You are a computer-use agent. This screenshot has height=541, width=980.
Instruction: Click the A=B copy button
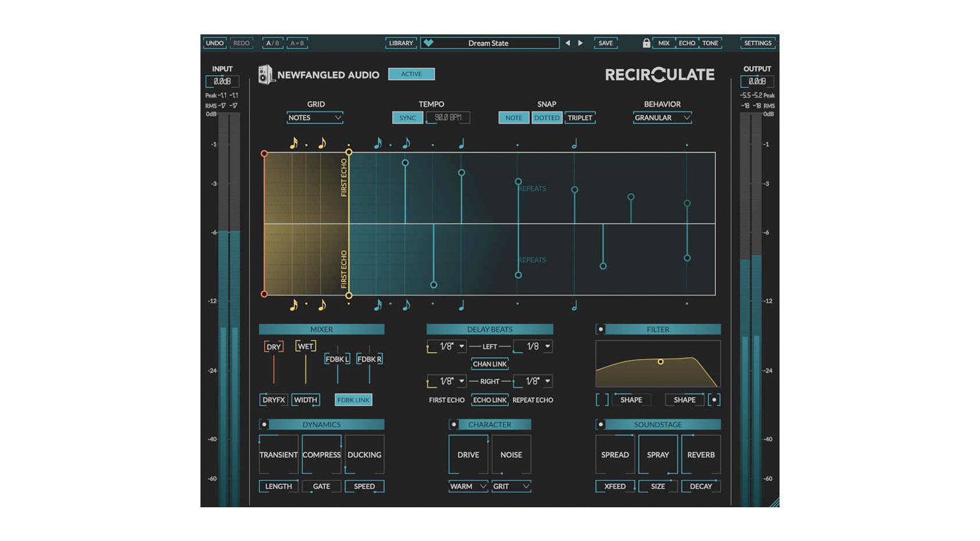(297, 43)
